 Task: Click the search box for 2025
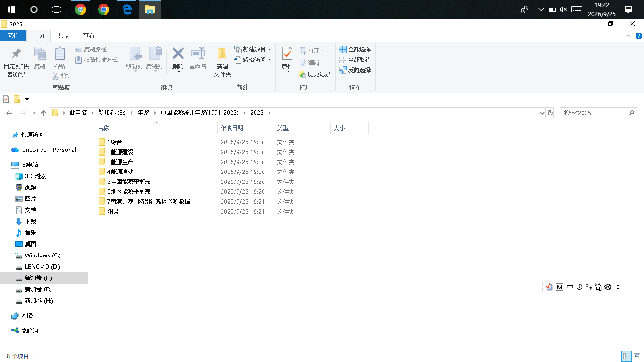tap(599, 113)
